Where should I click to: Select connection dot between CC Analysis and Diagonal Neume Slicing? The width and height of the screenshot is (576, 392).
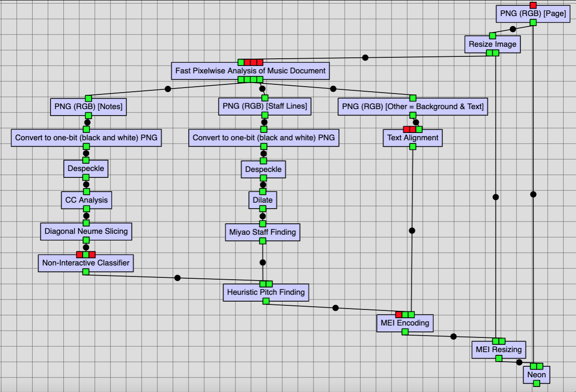pyautogui.click(x=86, y=215)
